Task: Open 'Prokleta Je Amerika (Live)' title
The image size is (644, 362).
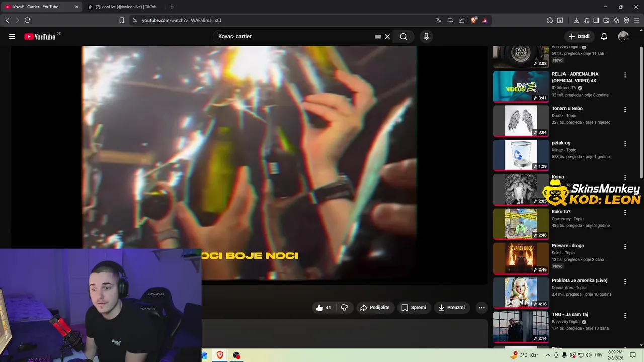Action: 580,280
